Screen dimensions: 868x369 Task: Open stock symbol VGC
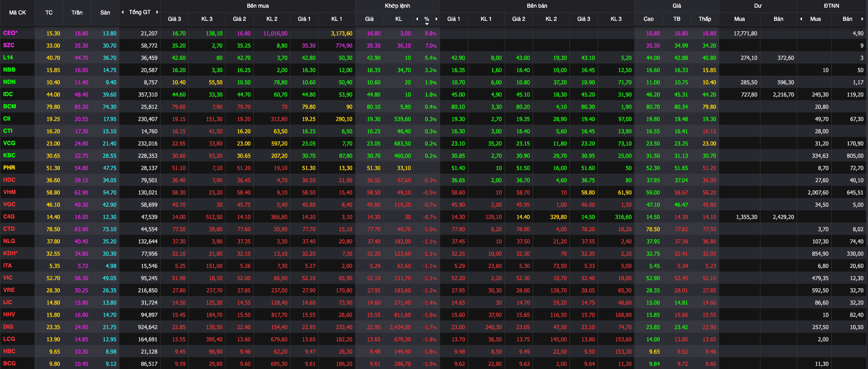(x=9, y=204)
